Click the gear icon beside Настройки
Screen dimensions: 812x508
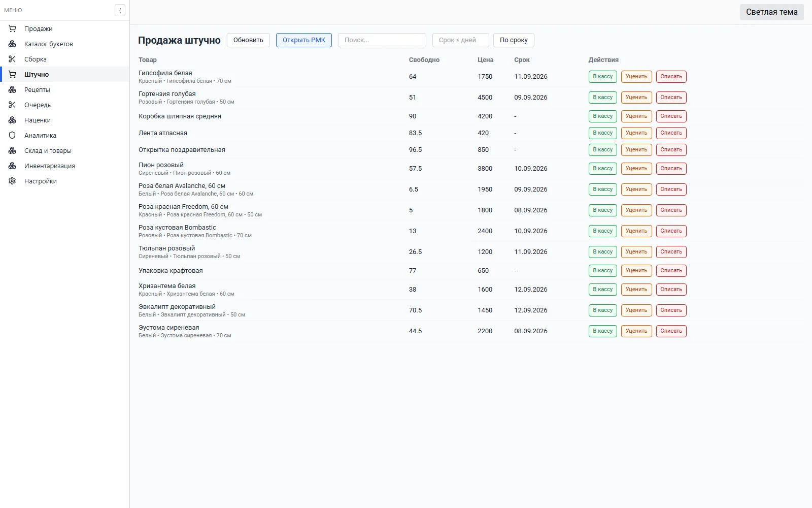(12, 181)
